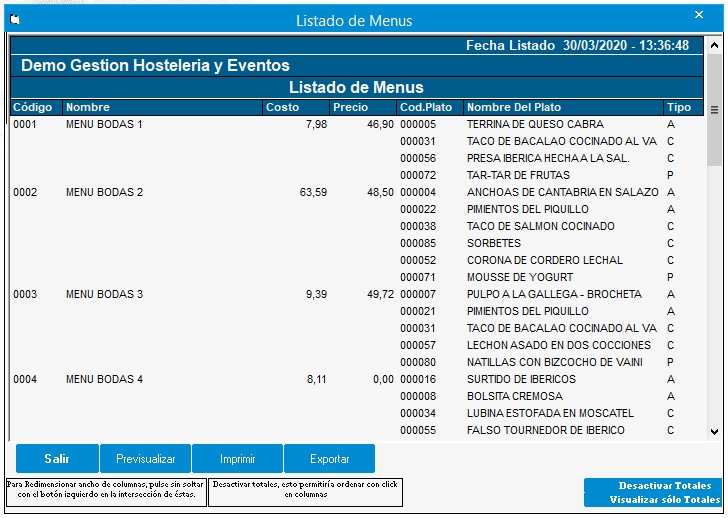Click dish code 000034
Screen dimensions: 728x518
(x=418, y=413)
